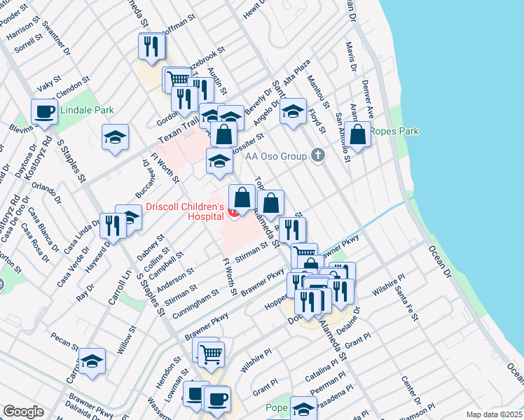The width and height of the screenshot is (524, 420).
Task: Click the Map data ©2025 text
Action: [495, 414]
